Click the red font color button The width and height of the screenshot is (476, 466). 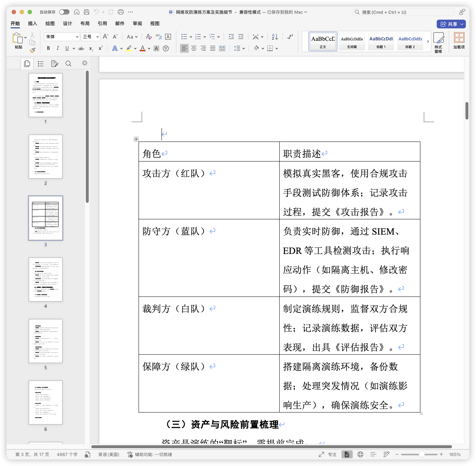coord(143,48)
